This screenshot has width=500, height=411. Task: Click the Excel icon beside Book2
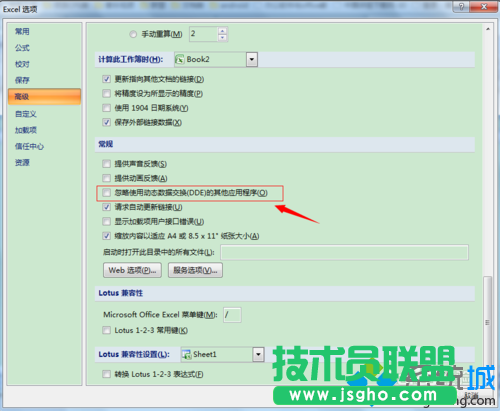click(x=180, y=60)
